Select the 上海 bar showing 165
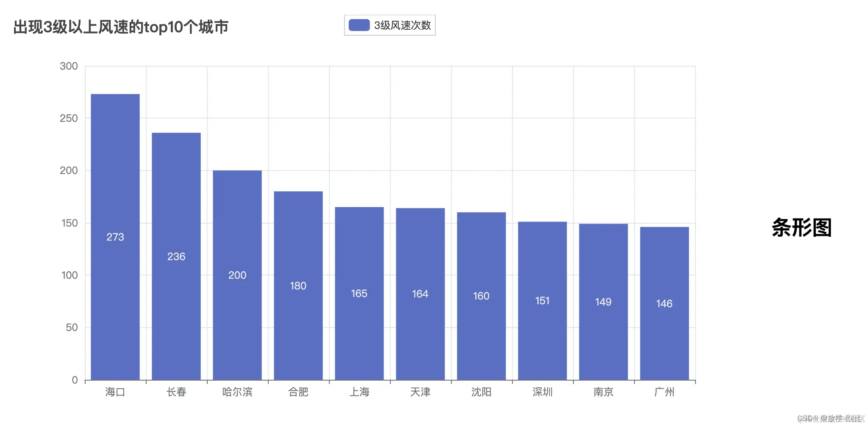This screenshot has height=426, width=868. (359, 293)
